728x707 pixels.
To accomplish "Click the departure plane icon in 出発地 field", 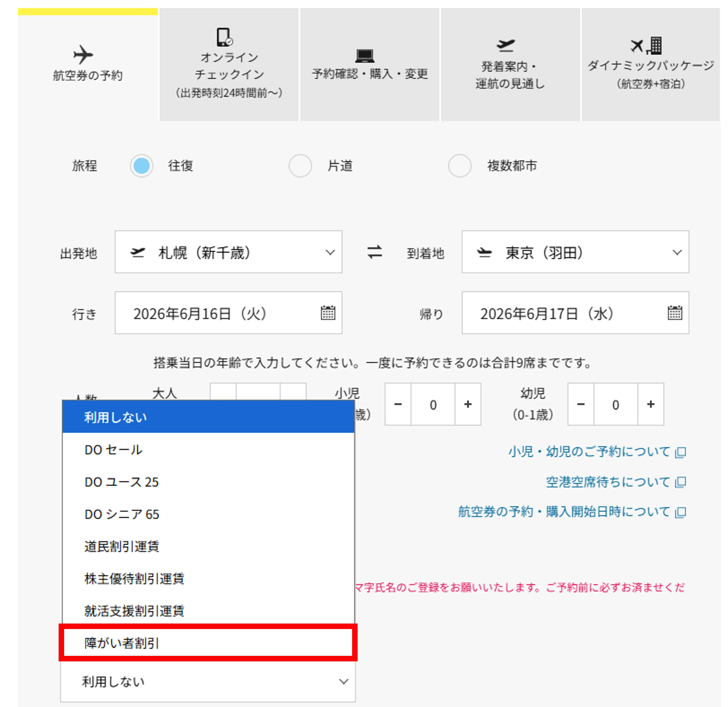I will point(137,253).
